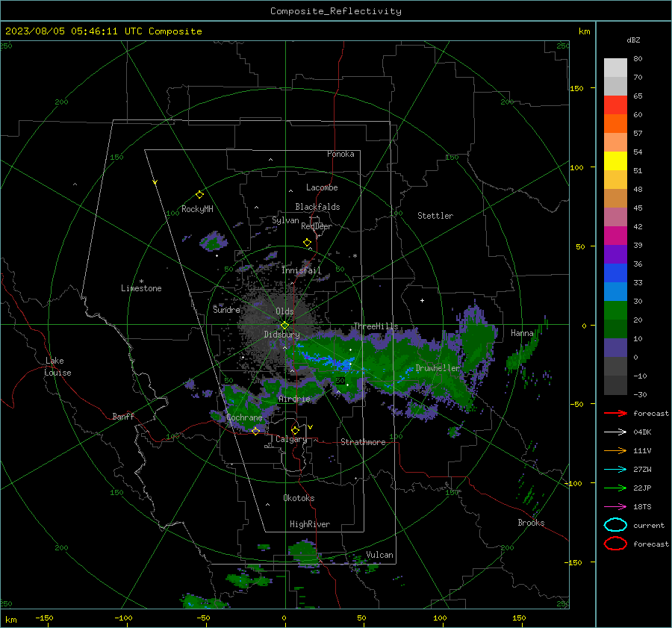Click the Hanna town label
Viewport: 672px width, 628px height.
click(x=522, y=334)
